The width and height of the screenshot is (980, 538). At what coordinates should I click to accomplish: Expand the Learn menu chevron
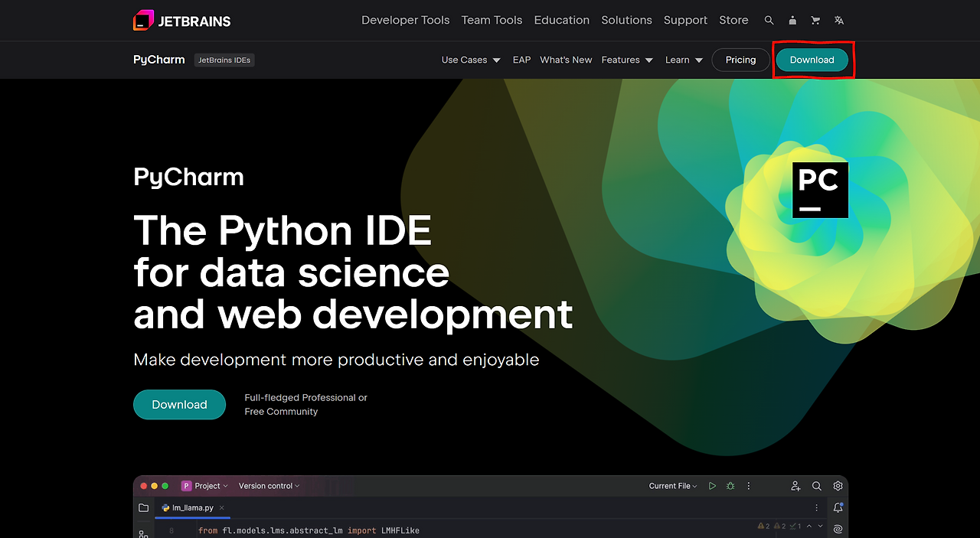point(697,60)
